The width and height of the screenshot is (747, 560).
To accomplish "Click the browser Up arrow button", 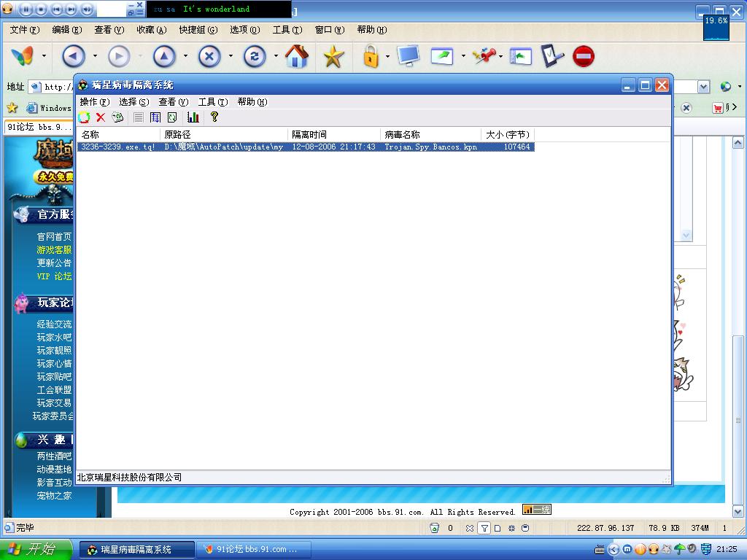I will pyautogui.click(x=164, y=56).
